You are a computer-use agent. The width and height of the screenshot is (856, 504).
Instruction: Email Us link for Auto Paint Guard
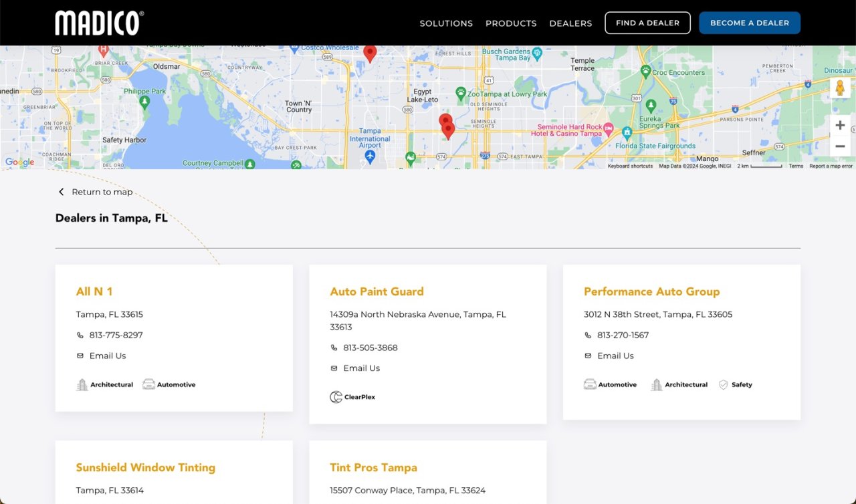361,368
